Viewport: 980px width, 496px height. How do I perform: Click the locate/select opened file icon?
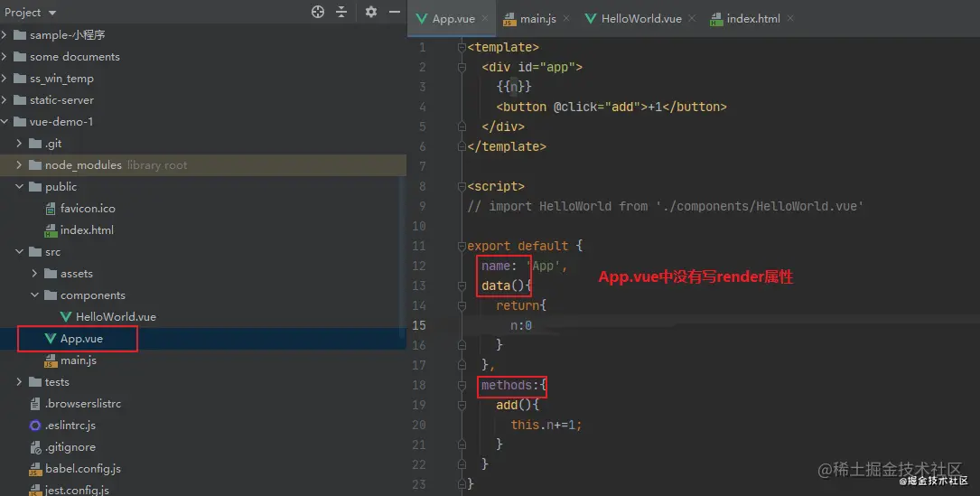[x=318, y=11]
